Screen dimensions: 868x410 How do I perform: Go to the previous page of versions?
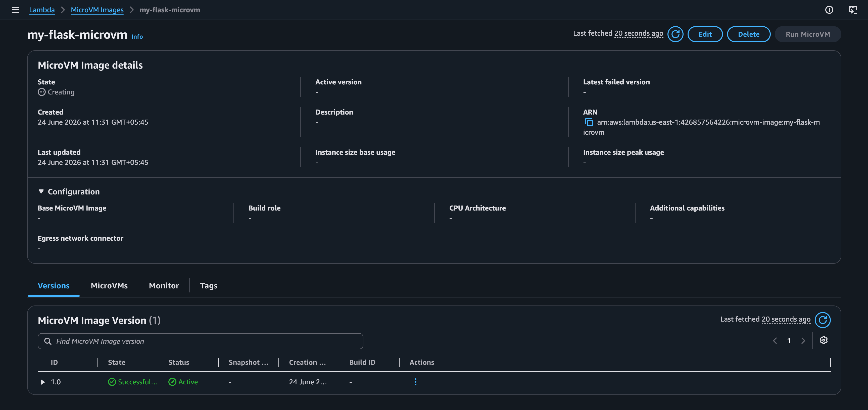coord(775,341)
